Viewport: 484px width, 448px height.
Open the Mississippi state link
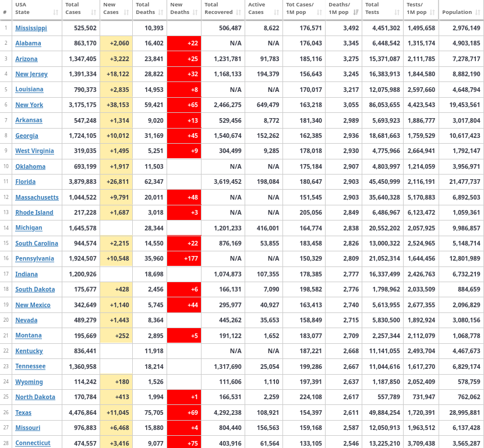[x=31, y=28]
